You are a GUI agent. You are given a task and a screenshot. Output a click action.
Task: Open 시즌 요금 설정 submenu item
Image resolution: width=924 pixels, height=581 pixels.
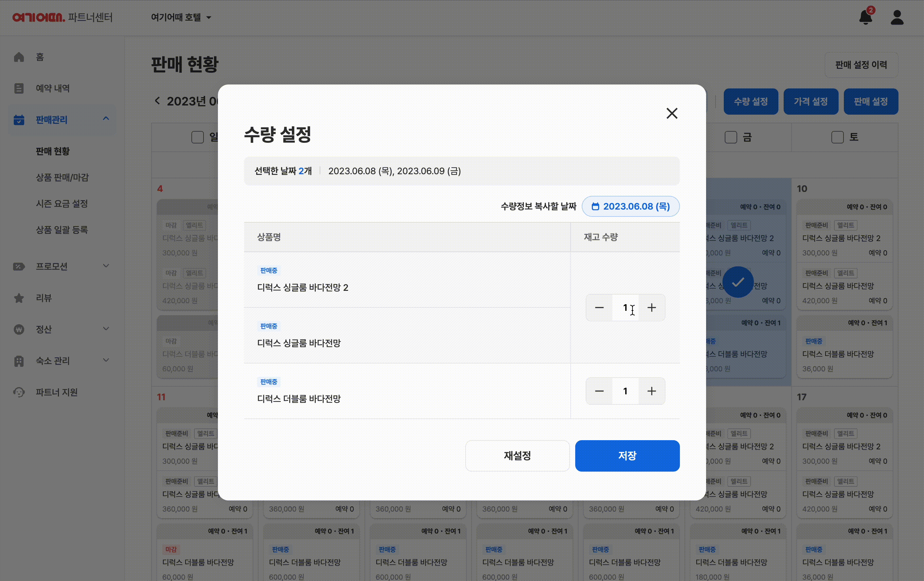pyautogui.click(x=62, y=203)
